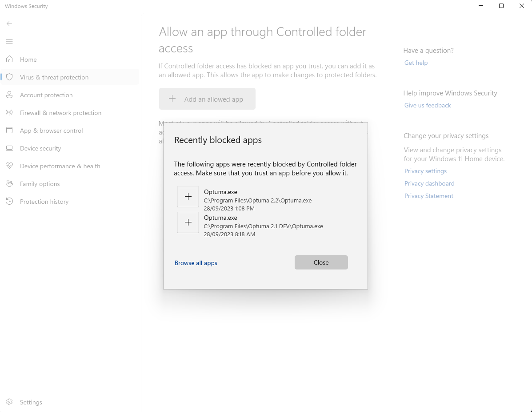The image size is (532, 412).
Task: Select Virus & threat protection
Action: pos(70,77)
